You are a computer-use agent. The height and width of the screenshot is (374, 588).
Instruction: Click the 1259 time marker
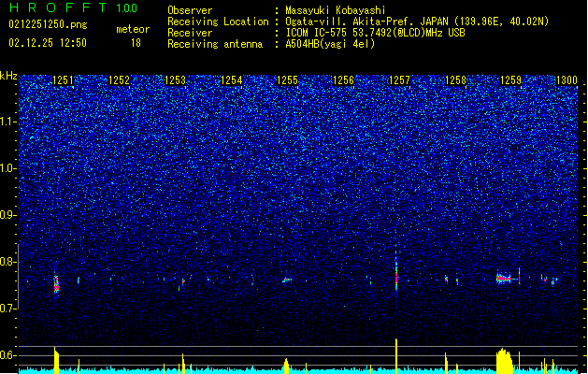(510, 80)
